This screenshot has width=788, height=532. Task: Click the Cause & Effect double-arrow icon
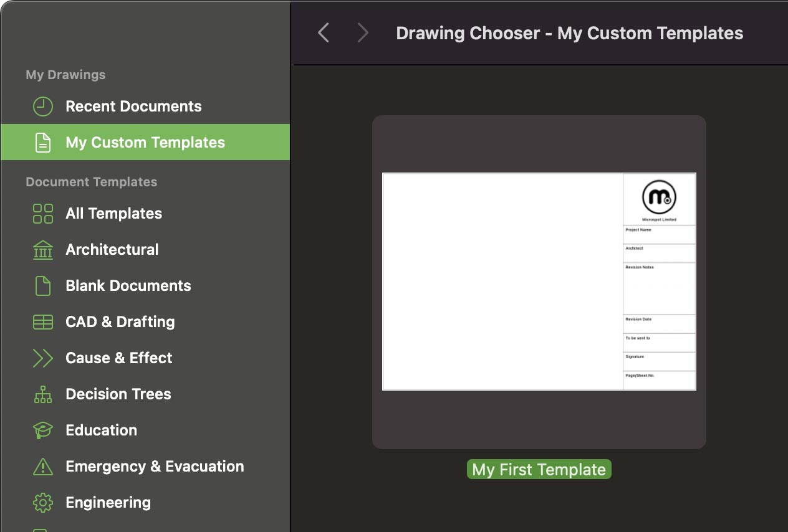coord(42,358)
